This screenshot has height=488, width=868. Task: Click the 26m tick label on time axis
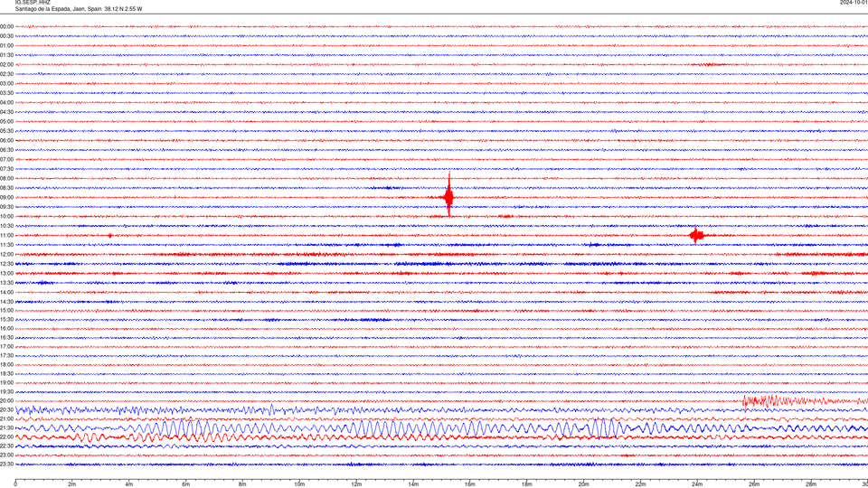754,484
